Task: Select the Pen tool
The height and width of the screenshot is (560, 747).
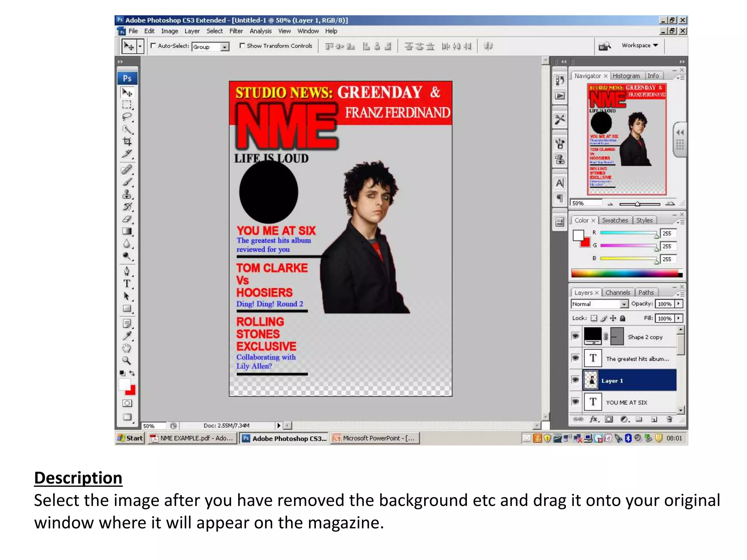Action: (x=127, y=271)
